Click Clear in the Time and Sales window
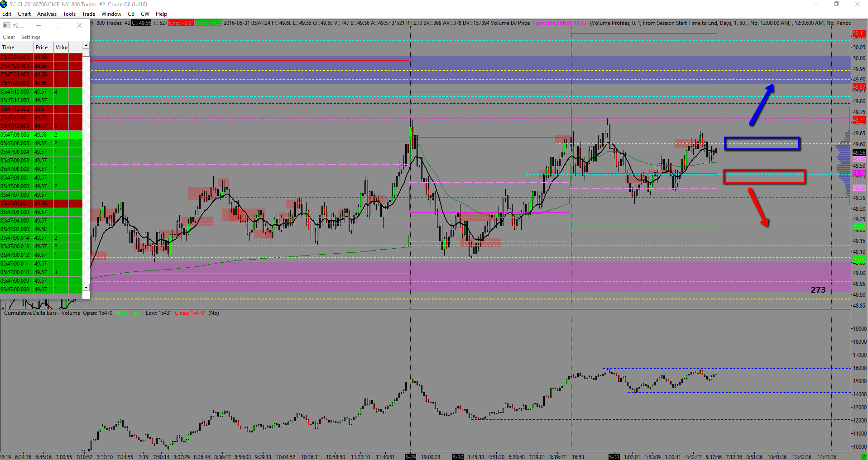Image resolution: width=868 pixels, height=460 pixels. [9, 37]
